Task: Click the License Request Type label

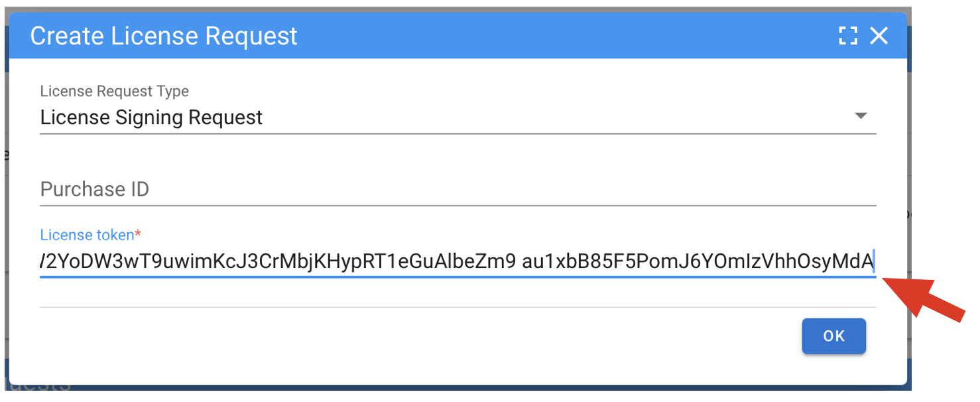Action: (115, 91)
